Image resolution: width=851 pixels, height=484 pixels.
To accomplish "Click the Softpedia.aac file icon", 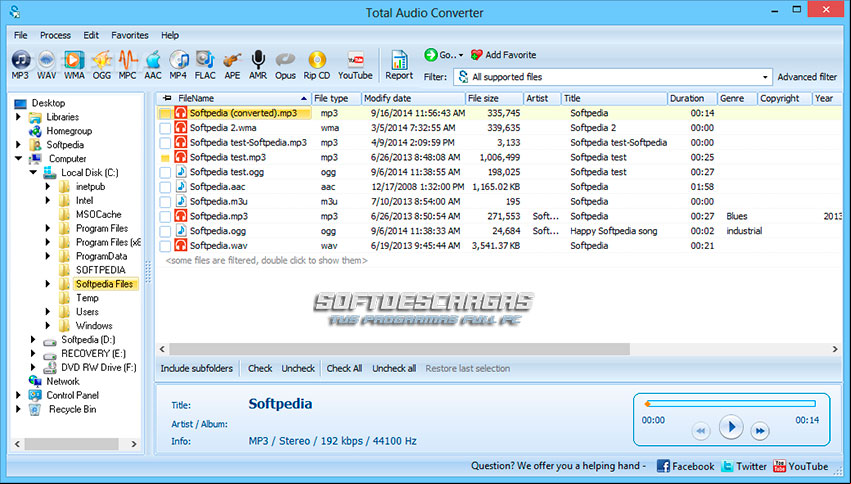I will pyautogui.click(x=180, y=187).
